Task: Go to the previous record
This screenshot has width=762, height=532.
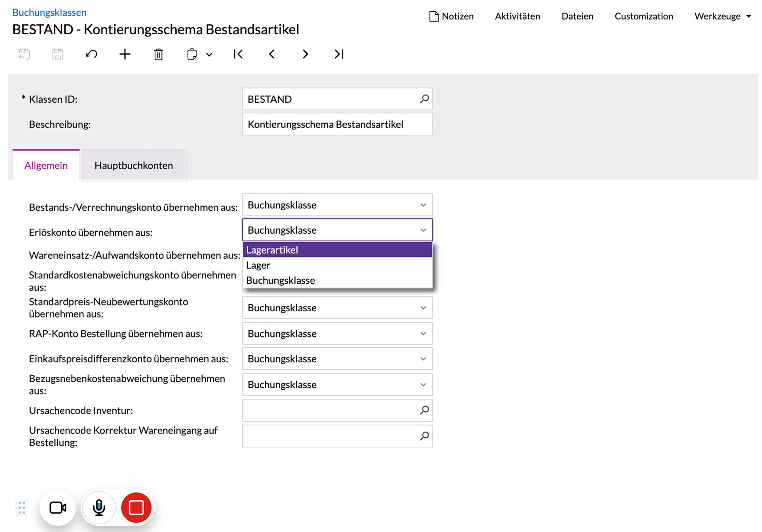Action: [x=271, y=54]
